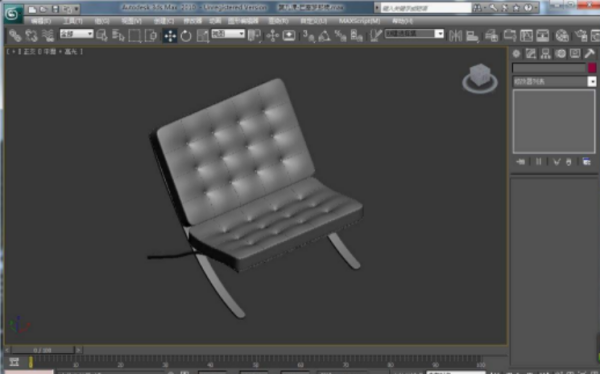Expand the Modifier List dropdown

click(554, 82)
